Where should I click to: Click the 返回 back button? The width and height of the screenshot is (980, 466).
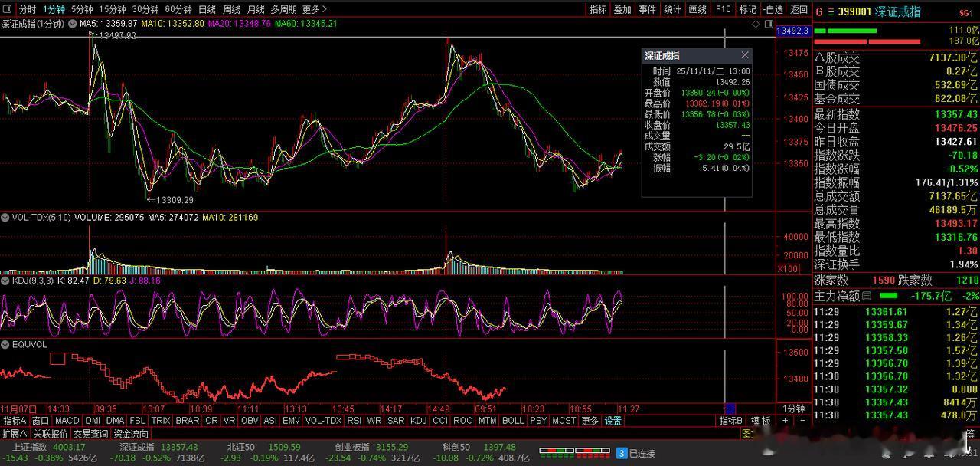pyautogui.click(x=799, y=9)
